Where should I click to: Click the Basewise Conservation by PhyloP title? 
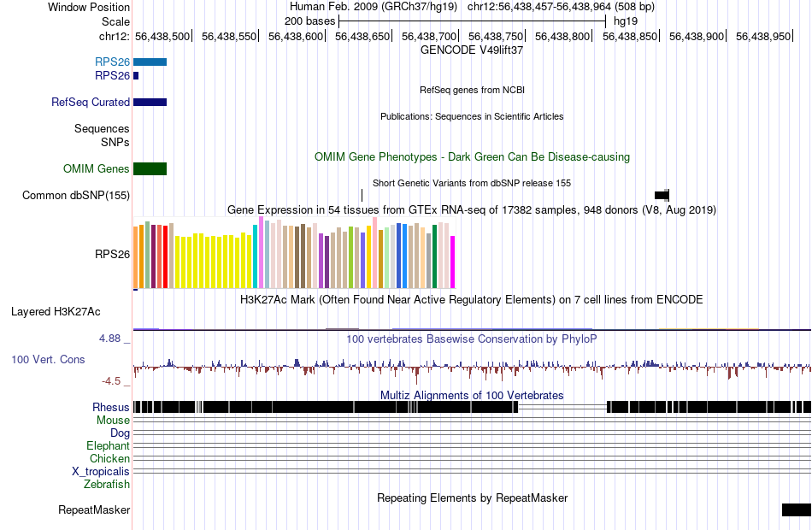tap(472, 339)
